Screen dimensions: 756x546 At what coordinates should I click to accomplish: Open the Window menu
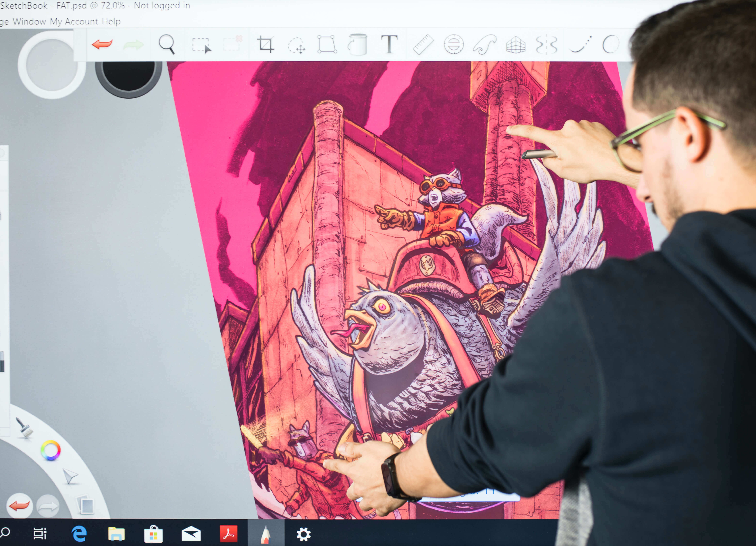pos(29,22)
